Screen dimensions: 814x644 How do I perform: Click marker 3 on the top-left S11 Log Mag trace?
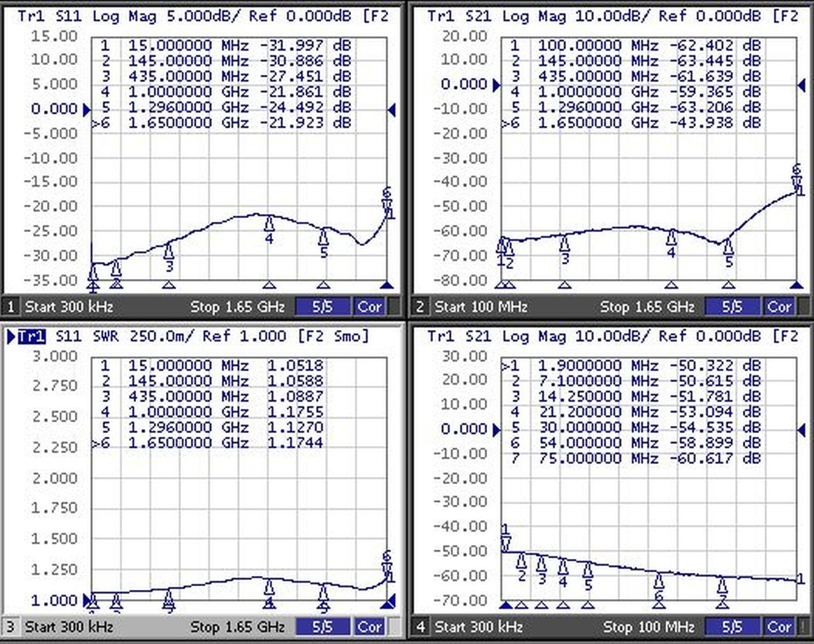pyautogui.click(x=169, y=250)
